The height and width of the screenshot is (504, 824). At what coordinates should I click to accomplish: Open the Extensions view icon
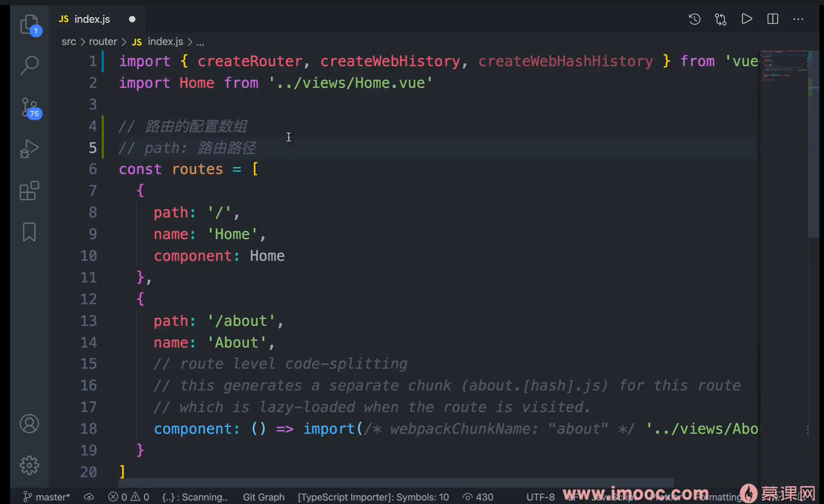coord(29,191)
